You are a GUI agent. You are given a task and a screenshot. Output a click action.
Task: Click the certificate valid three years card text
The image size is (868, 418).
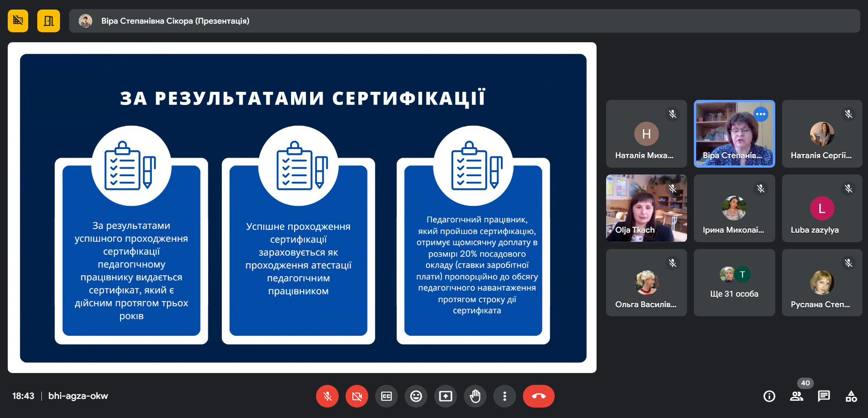[x=131, y=270]
